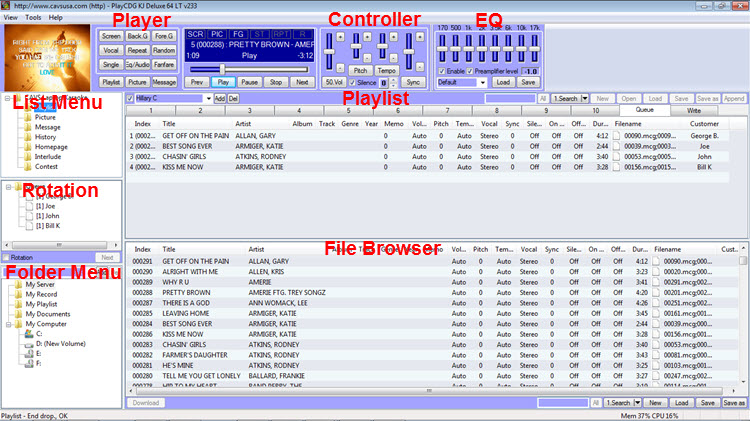The height and width of the screenshot is (421, 750).
Task: Click the Pause playback button
Action: (x=253, y=81)
